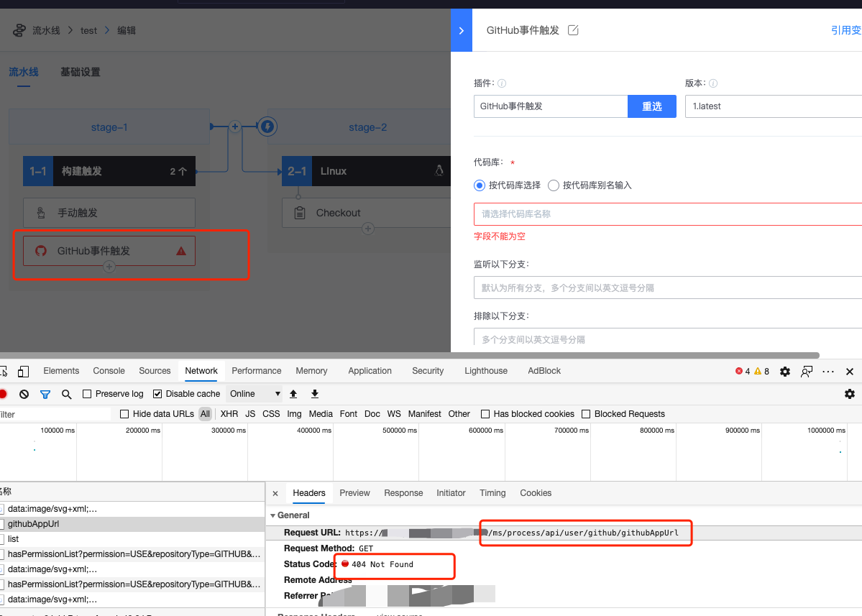Open the 请选择代码库名称 dropdown
Screen dimensions: 862x616
click(668, 214)
